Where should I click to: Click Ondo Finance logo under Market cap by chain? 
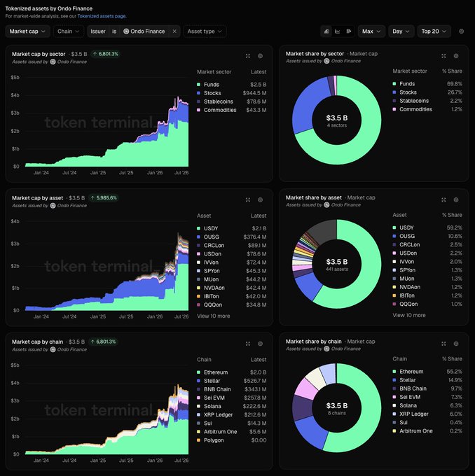tap(53, 349)
